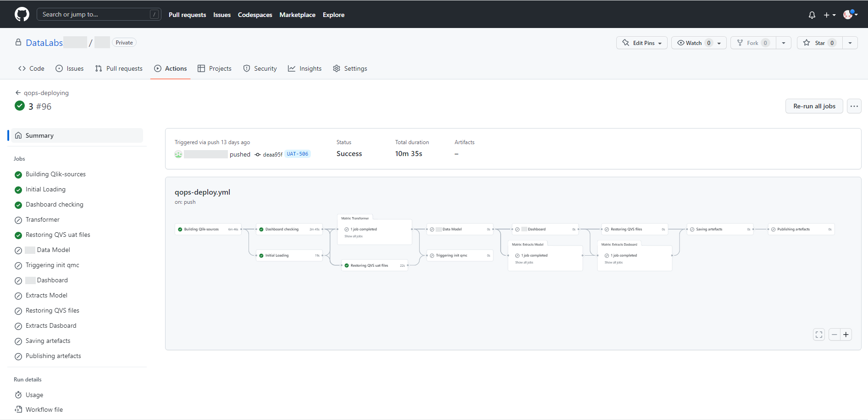
Task: Select the Initial Loading job in sidebar
Action: pyautogui.click(x=45, y=189)
